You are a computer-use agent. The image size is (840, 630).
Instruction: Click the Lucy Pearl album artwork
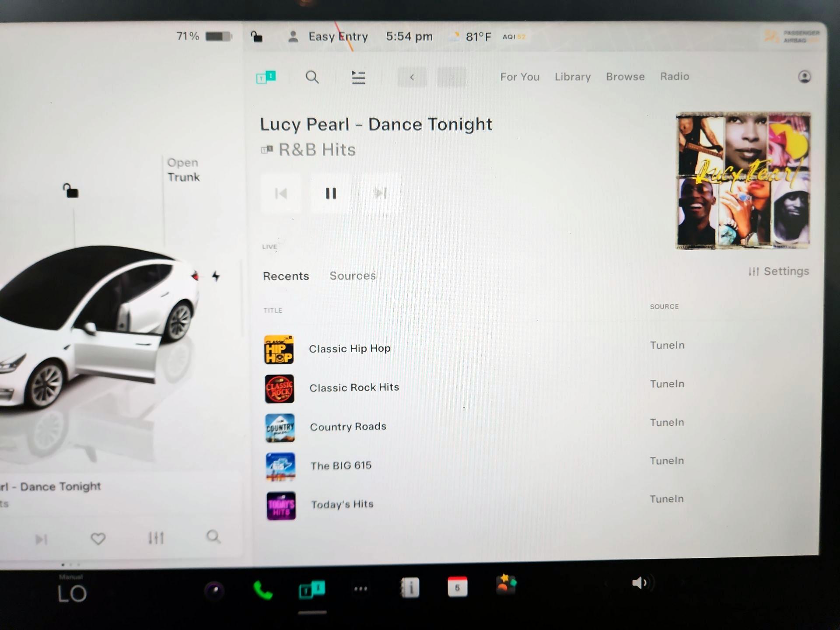[743, 181]
